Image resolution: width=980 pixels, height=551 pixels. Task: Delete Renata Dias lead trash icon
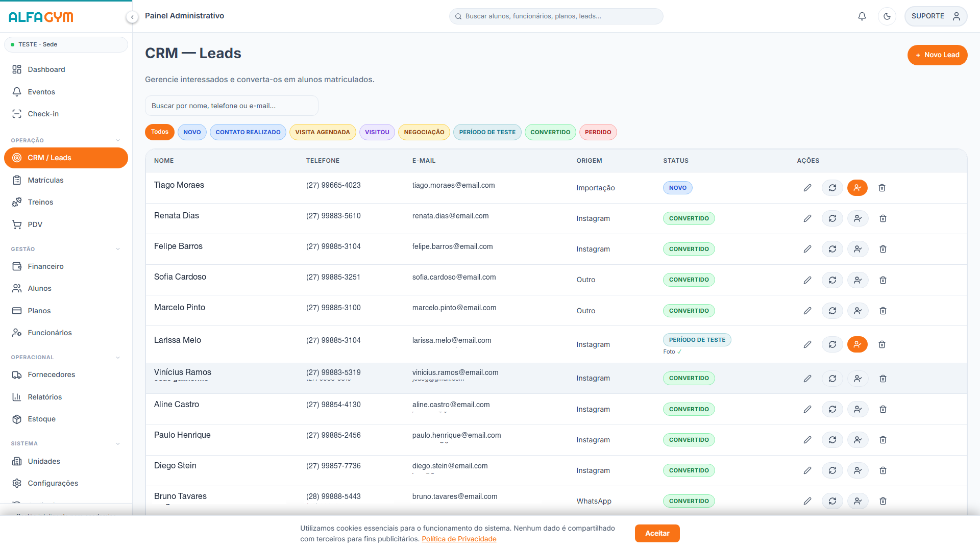883,218
